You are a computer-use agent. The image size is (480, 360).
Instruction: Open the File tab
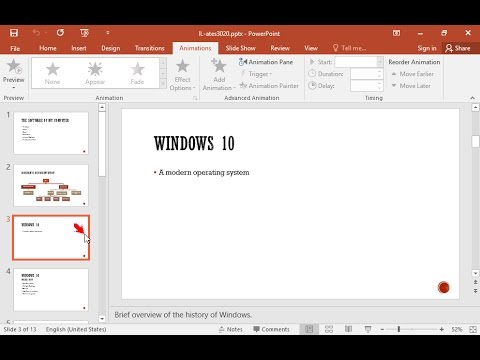[15, 48]
